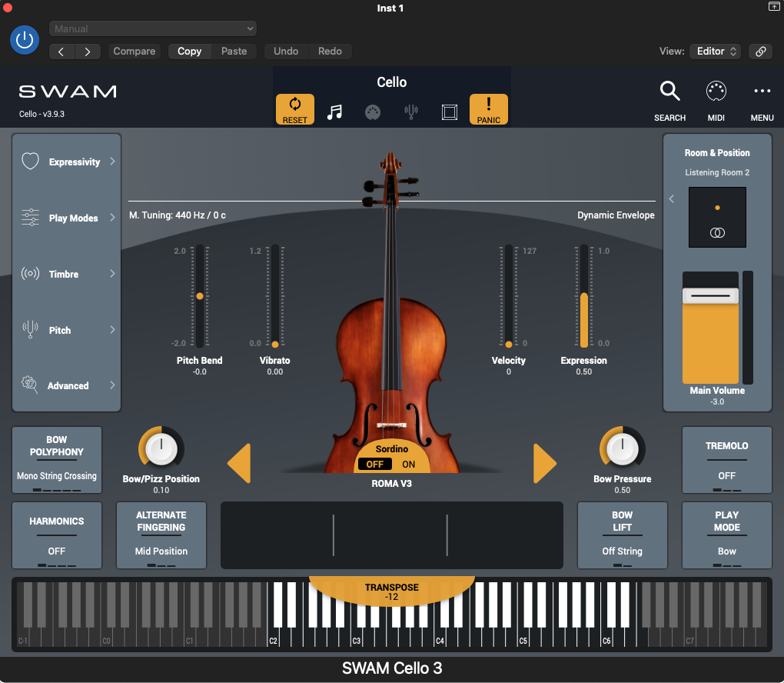Open the MIDI settings icon

coord(716,91)
